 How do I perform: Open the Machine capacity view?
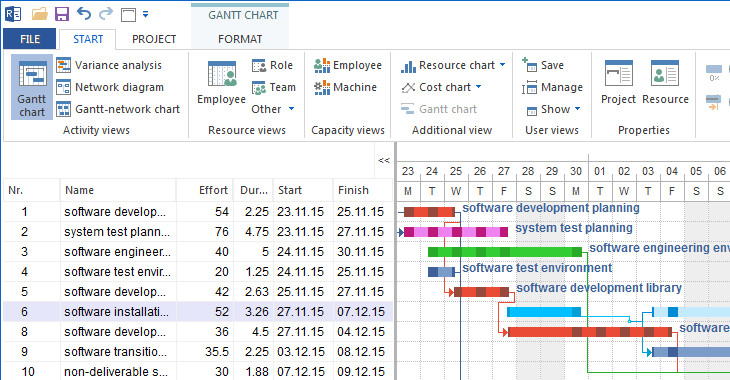pyautogui.click(x=345, y=87)
